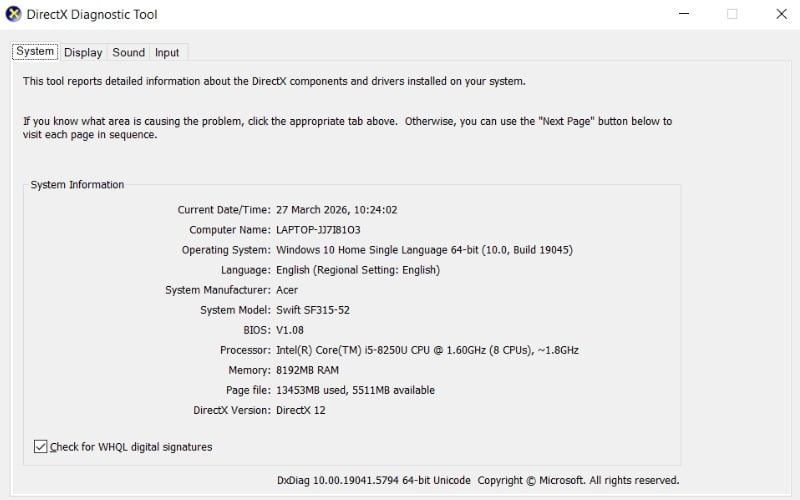
Task: Click the page file usage value
Action: tap(355, 390)
